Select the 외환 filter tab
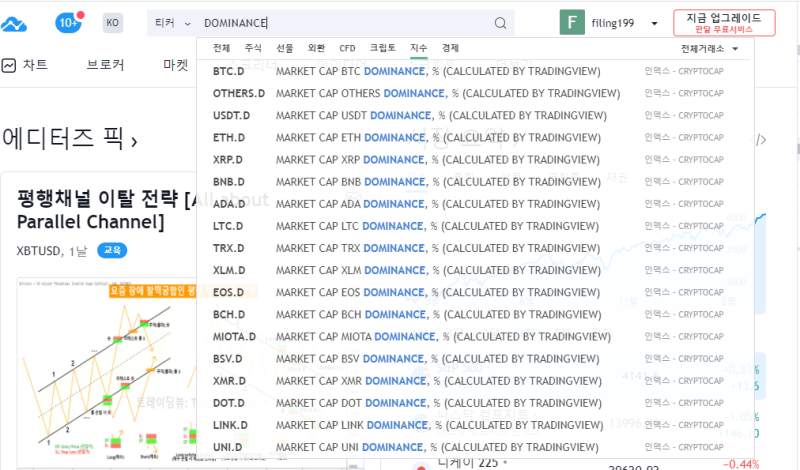Viewport: 800px width, 470px height. pyautogui.click(x=316, y=48)
